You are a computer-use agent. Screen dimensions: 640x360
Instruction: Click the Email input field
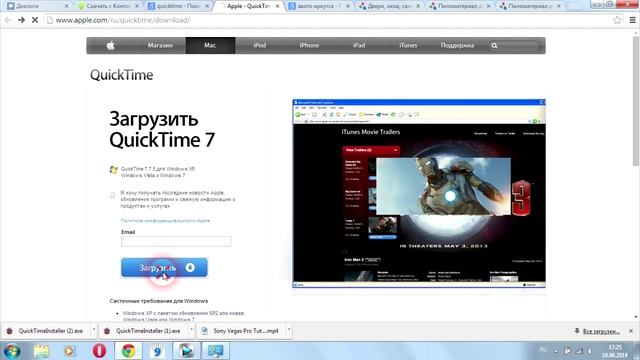tap(176, 241)
